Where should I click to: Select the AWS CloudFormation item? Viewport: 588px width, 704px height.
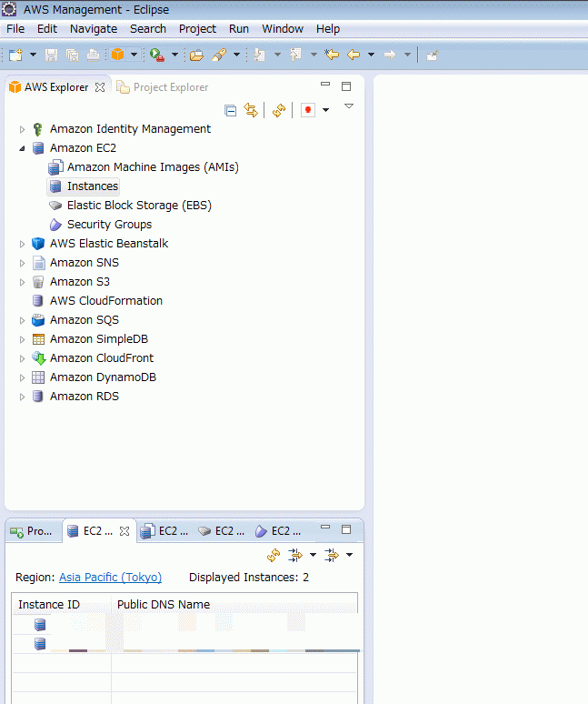click(x=97, y=301)
